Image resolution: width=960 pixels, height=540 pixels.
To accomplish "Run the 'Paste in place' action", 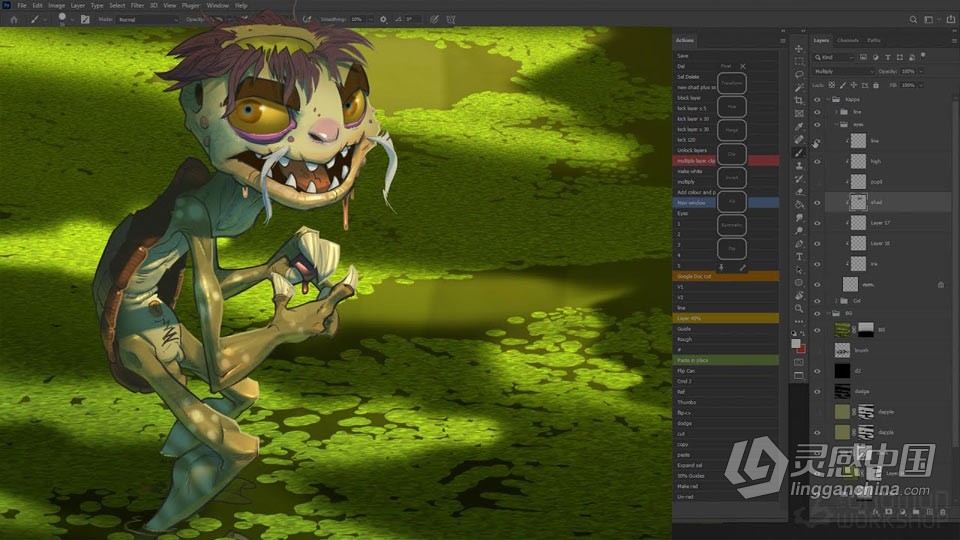I will pos(726,361).
